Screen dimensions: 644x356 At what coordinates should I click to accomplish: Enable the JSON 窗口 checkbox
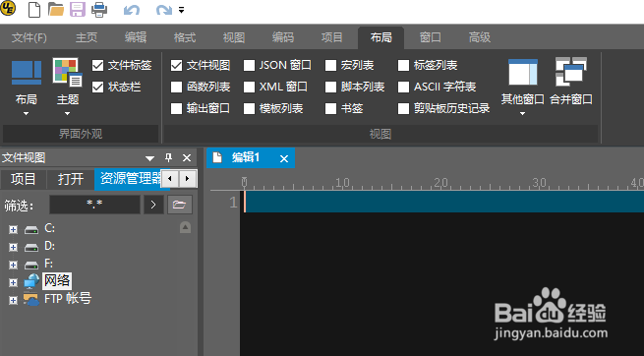point(250,65)
